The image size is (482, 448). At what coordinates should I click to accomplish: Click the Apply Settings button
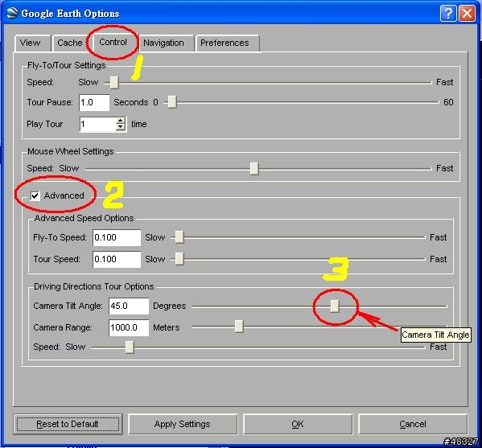(x=183, y=425)
